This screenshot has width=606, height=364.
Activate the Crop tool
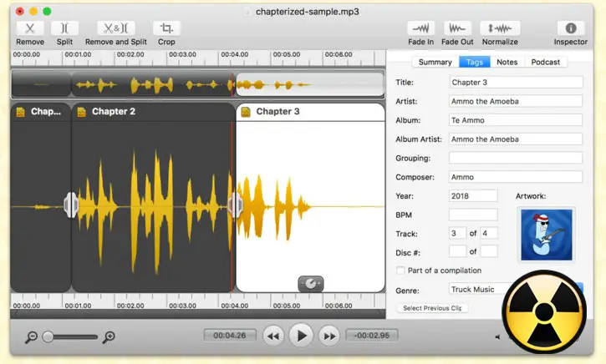[166, 28]
